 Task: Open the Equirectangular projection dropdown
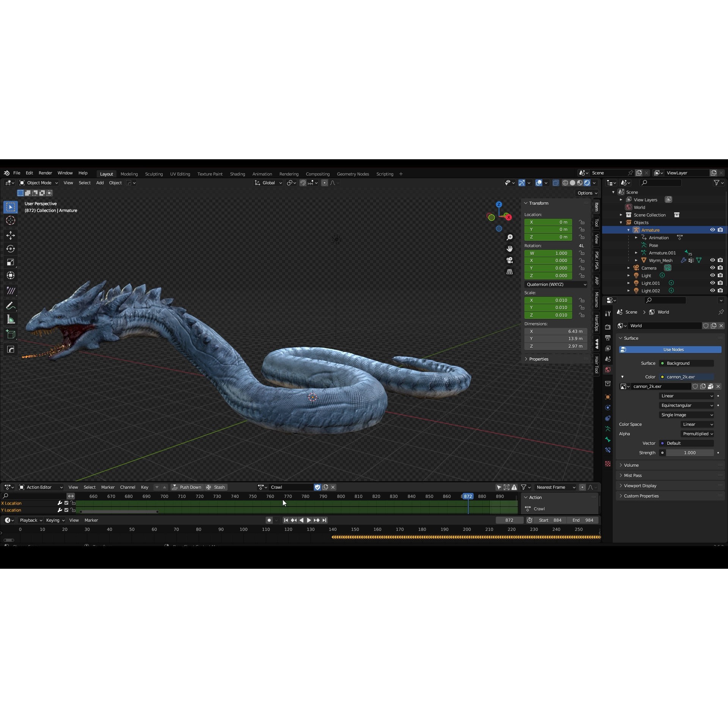686,405
